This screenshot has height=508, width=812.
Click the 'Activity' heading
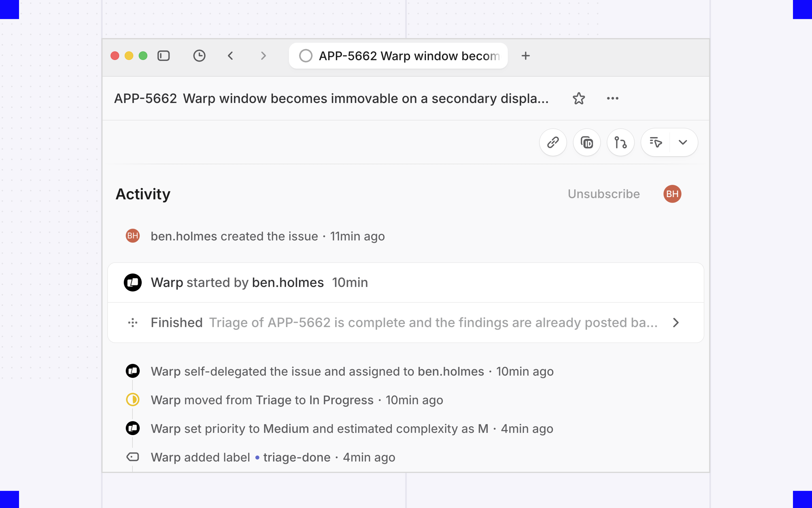coord(143,194)
